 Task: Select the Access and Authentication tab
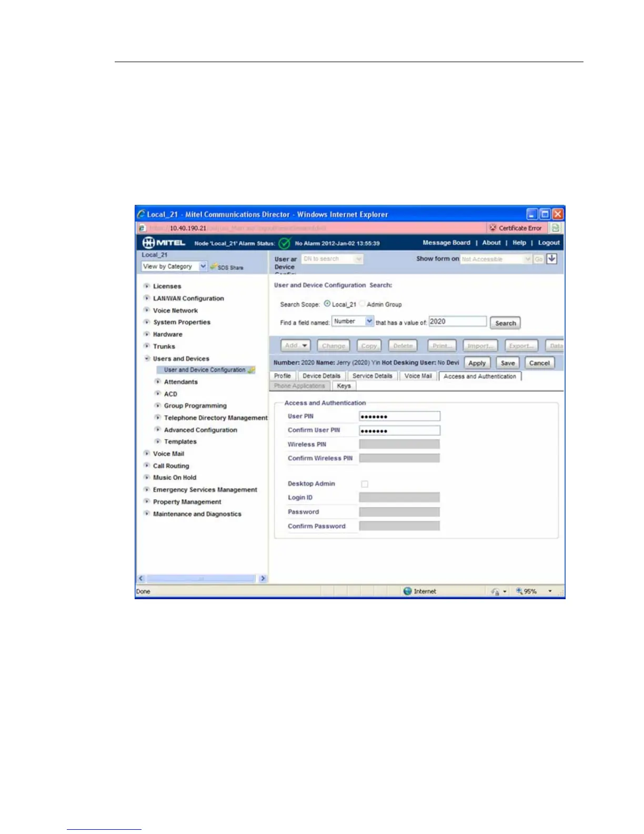[480, 376]
